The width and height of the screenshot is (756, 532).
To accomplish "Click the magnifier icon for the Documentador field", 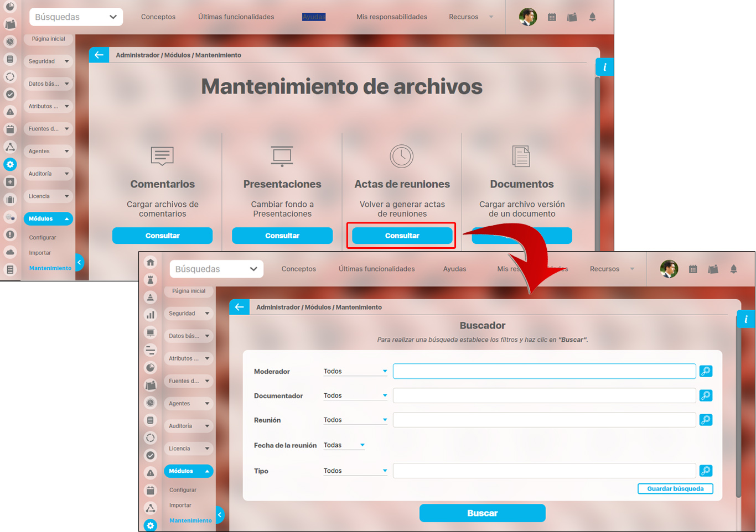I will pos(706,395).
